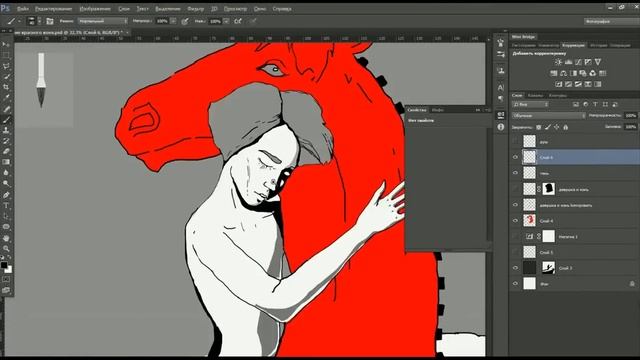Add a Hue/Saturation adjustment
The height and width of the screenshot is (360, 640).
pos(553,73)
